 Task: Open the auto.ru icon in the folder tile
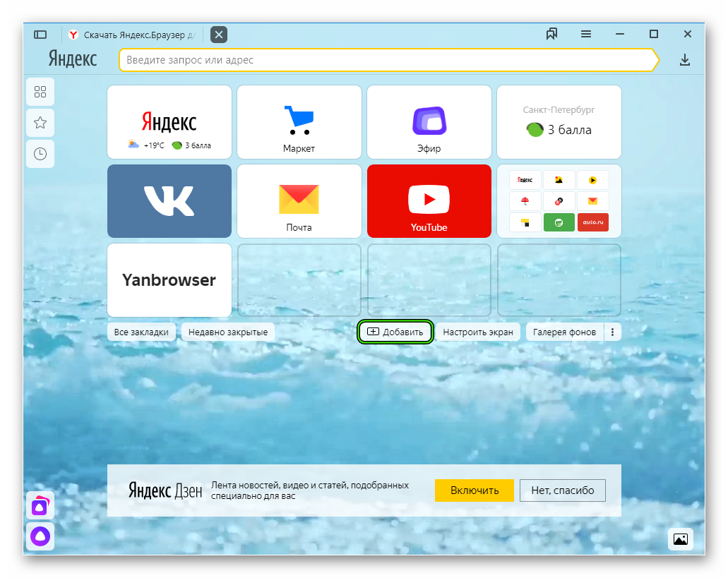pos(593,223)
